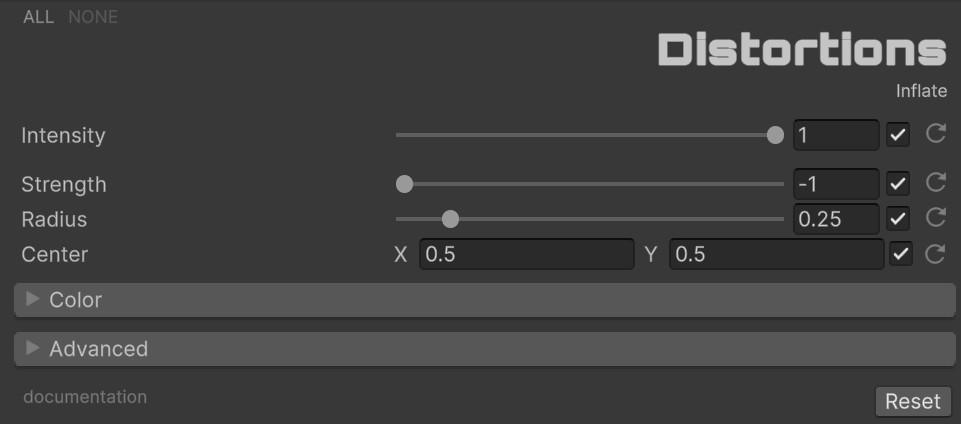The height and width of the screenshot is (424, 961).
Task: Click the Strength value field
Action: coord(835,184)
